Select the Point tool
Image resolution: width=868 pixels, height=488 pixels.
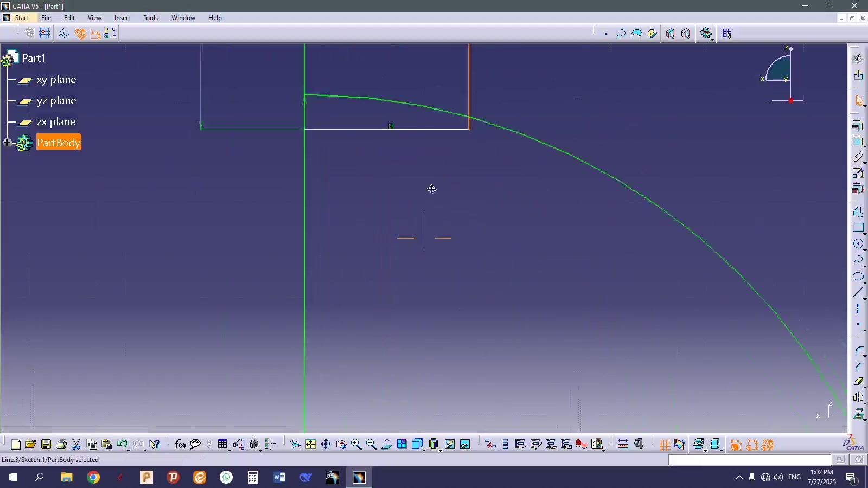pyautogui.click(x=858, y=324)
